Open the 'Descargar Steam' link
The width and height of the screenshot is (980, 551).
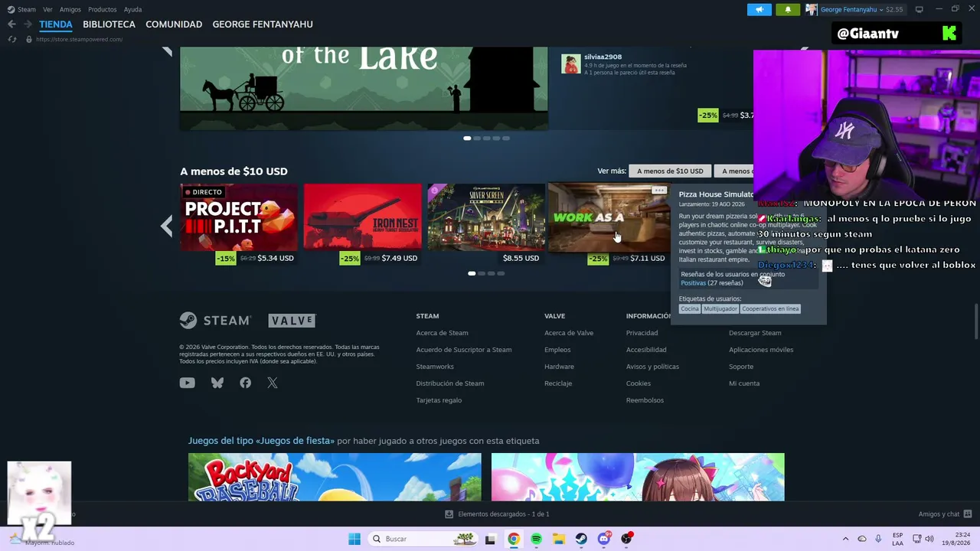click(755, 333)
